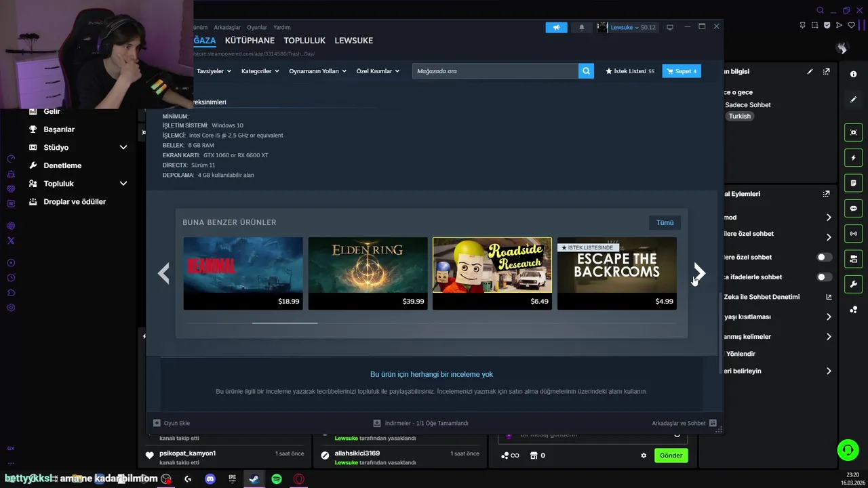Open the Arkadaşlar menu in Steam
Screen dimensions: 868x488
pyautogui.click(x=227, y=27)
